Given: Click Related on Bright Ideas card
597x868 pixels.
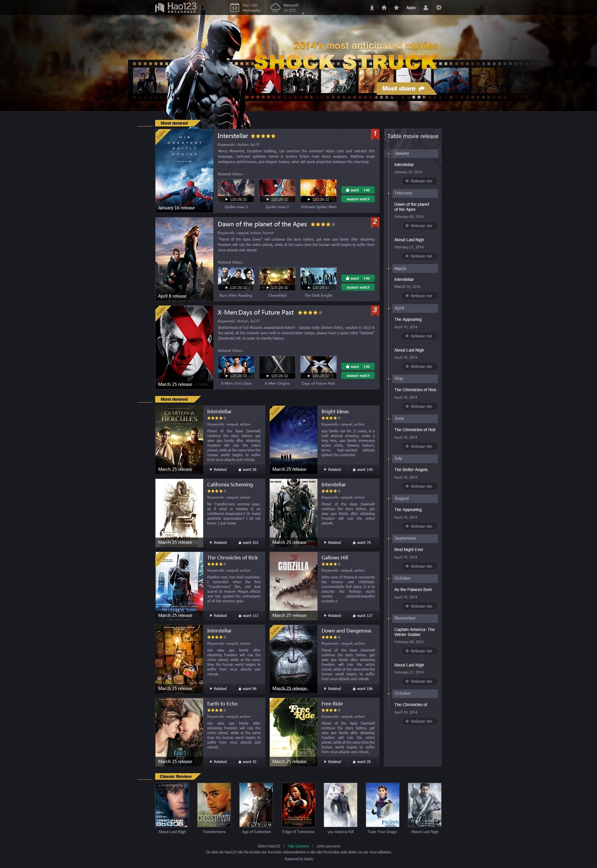Looking at the screenshot, I should click(332, 470).
